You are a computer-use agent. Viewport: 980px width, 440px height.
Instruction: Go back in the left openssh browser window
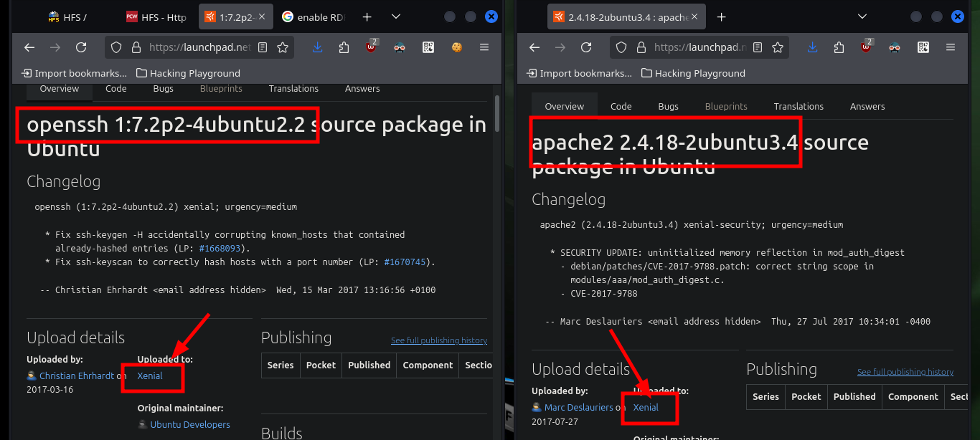click(x=29, y=47)
